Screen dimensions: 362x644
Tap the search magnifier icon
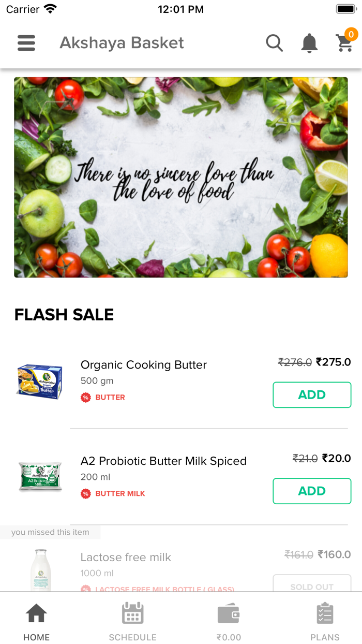pyautogui.click(x=275, y=43)
